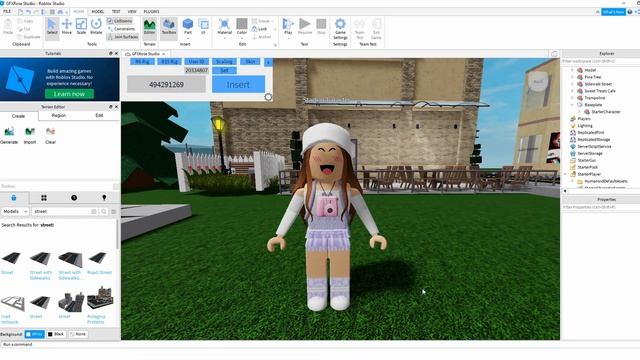Click the R15 Rig plugin button
The height and width of the screenshot is (360, 640).
pyautogui.click(x=169, y=62)
